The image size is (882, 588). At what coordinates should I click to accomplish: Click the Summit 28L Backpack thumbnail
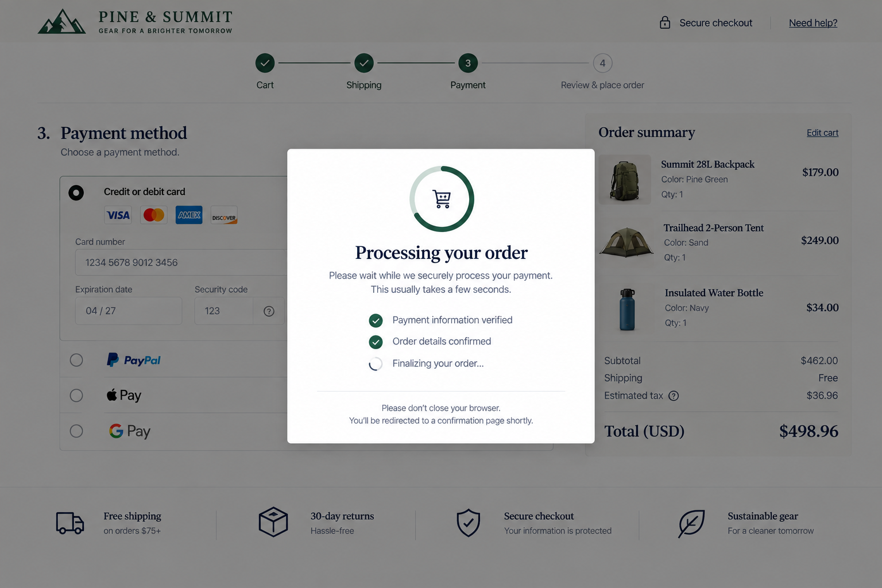click(625, 180)
